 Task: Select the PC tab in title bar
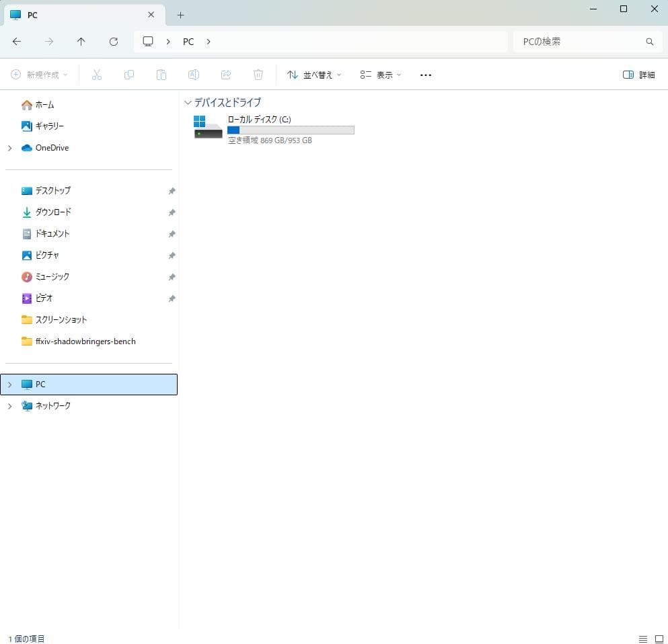point(74,15)
